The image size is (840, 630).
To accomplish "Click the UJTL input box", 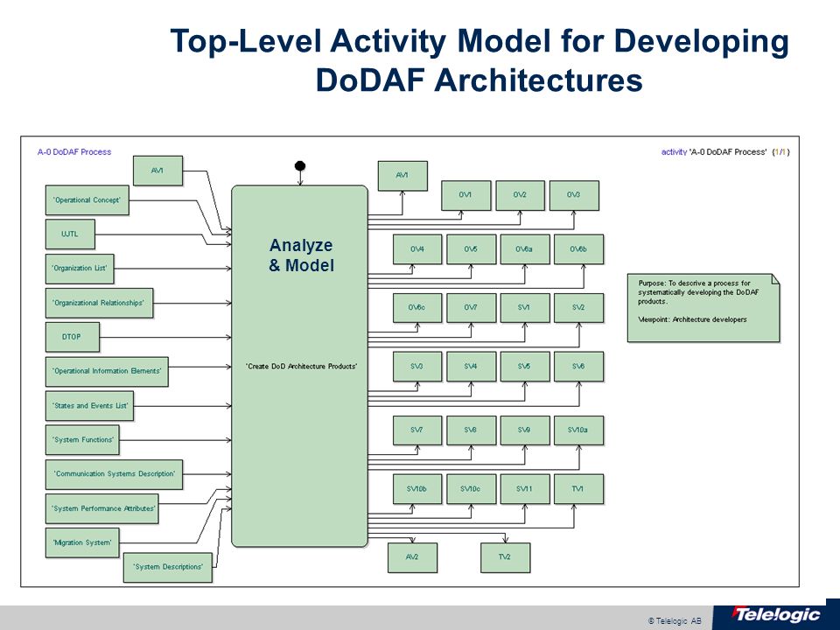I will 70,234.
